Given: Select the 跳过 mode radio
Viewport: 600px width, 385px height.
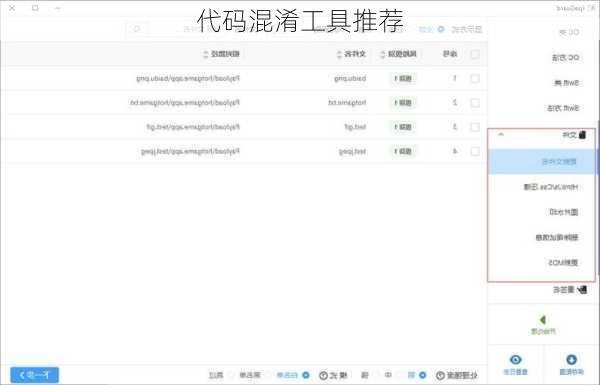Looking at the screenshot, I should click(x=230, y=375).
